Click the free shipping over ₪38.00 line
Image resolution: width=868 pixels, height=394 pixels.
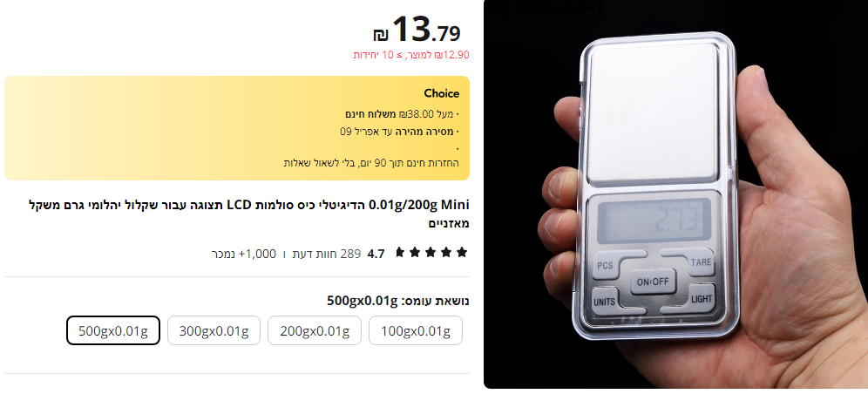click(x=402, y=114)
